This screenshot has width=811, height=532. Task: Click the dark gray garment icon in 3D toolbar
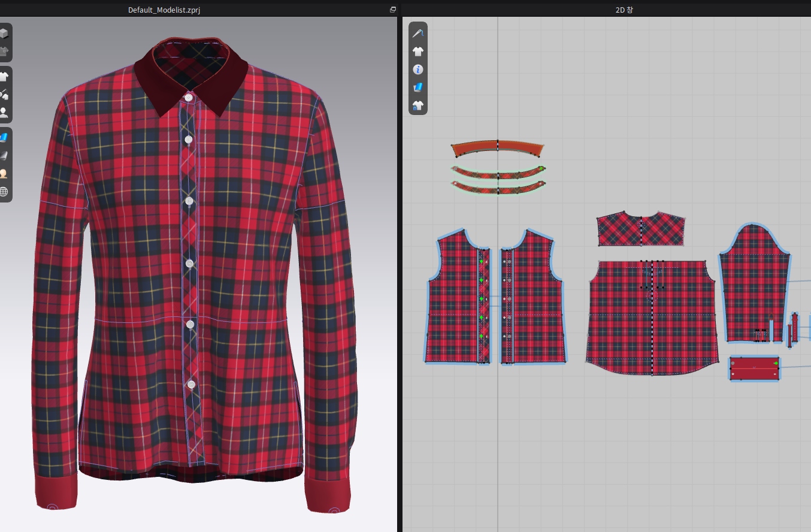[x=4, y=52]
